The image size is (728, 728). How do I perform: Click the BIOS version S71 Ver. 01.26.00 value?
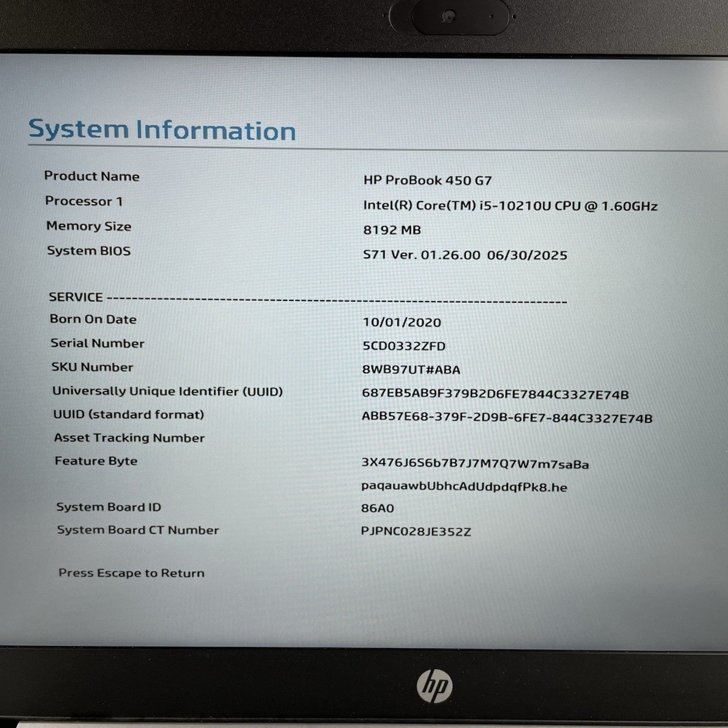tap(465, 255)
